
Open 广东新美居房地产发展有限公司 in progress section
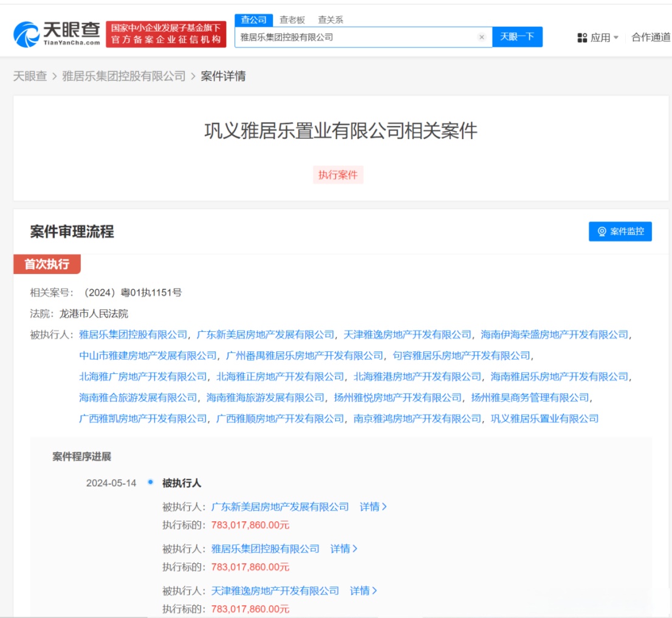280,507
